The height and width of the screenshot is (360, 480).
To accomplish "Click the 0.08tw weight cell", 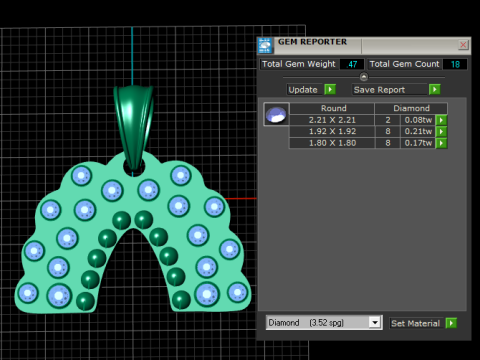I will coord(418,120).
